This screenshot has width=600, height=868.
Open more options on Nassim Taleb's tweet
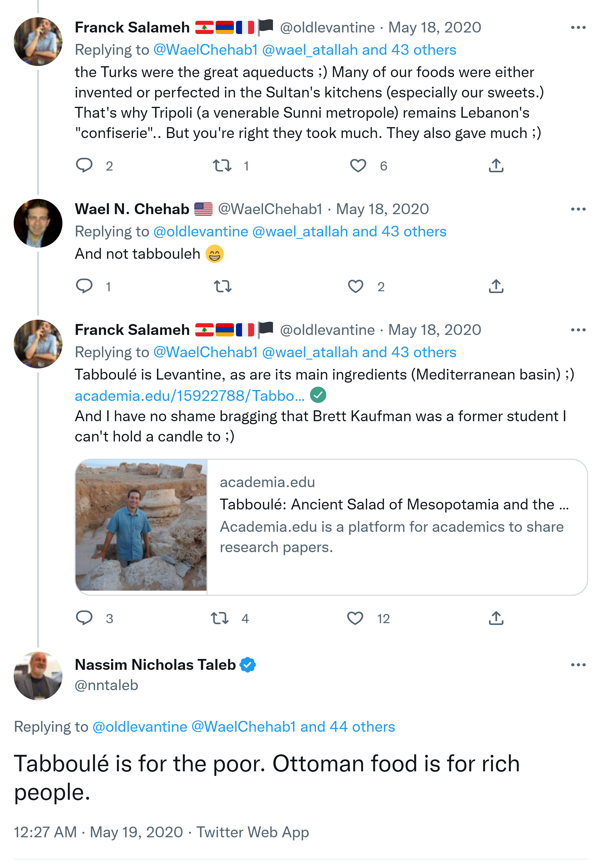tap(578, 665)
